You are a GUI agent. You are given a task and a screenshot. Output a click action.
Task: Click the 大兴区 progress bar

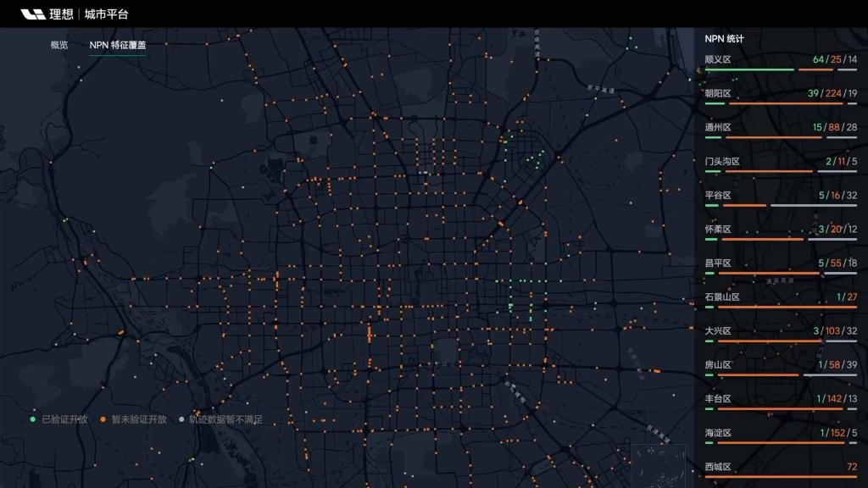[780, 341]
